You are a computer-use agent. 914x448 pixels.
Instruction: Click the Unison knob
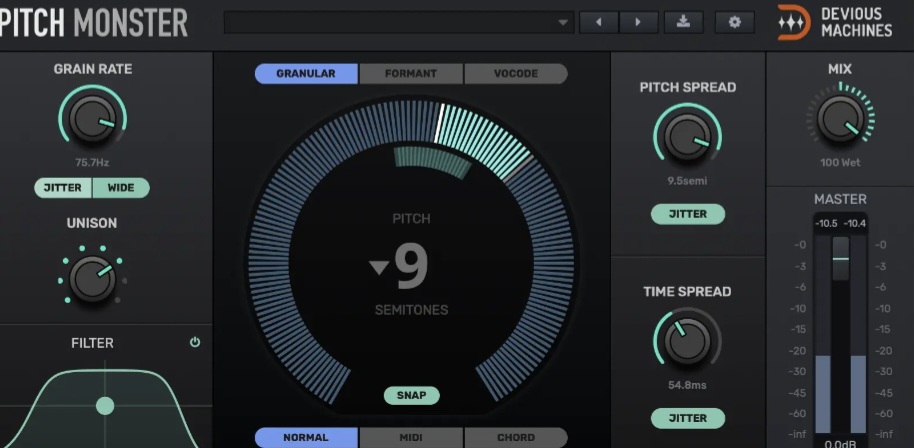pyautogui.click(x=92, y=278)
